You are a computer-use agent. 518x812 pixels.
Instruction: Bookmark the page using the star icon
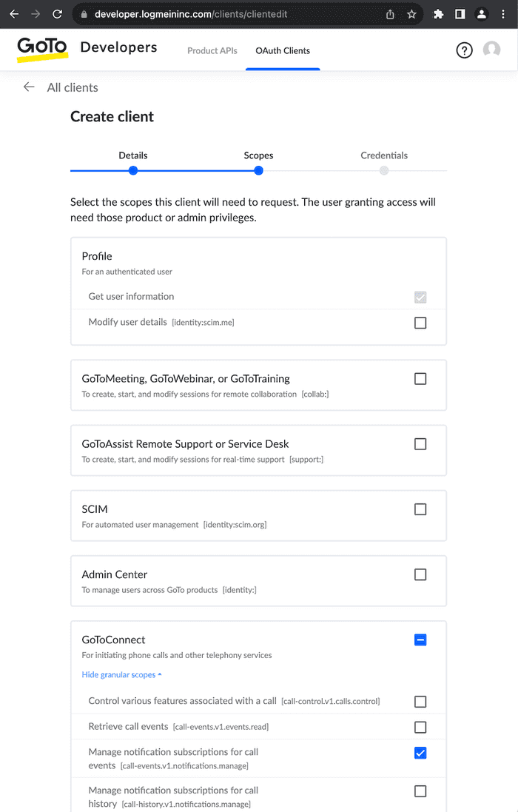(411, 13)
